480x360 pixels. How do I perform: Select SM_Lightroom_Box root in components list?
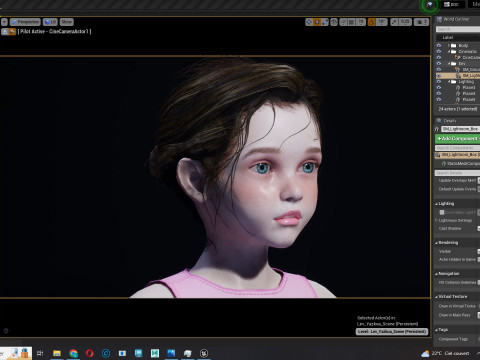(457, 155)
